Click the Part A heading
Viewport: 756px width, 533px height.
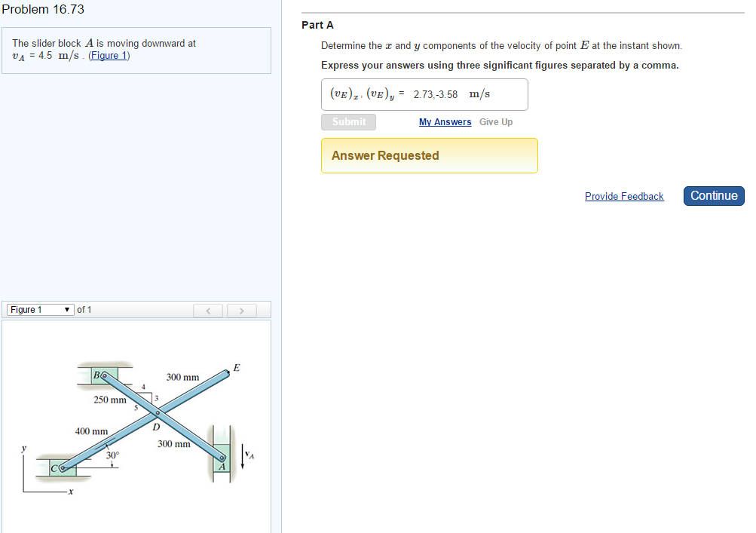[x=317, y=25]
